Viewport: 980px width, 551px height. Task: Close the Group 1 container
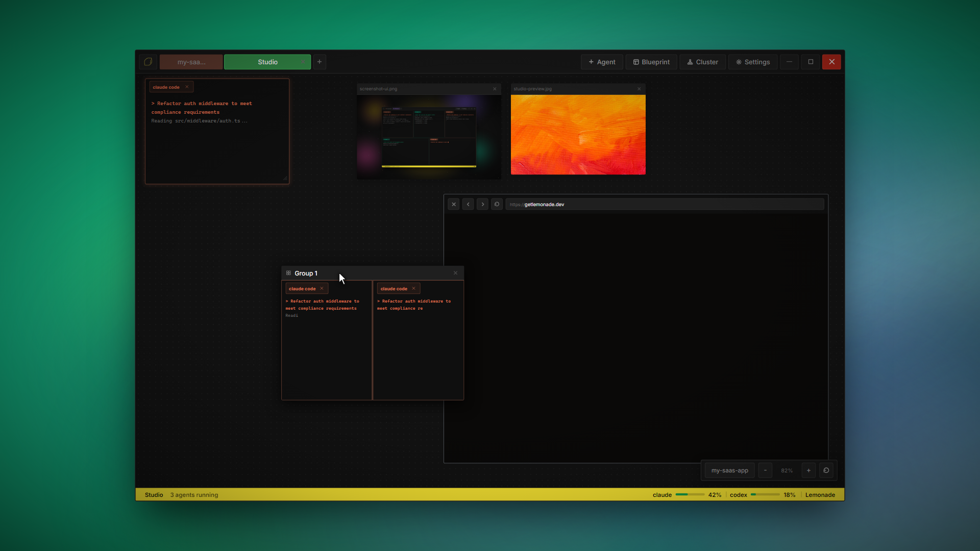pos(456,273)
